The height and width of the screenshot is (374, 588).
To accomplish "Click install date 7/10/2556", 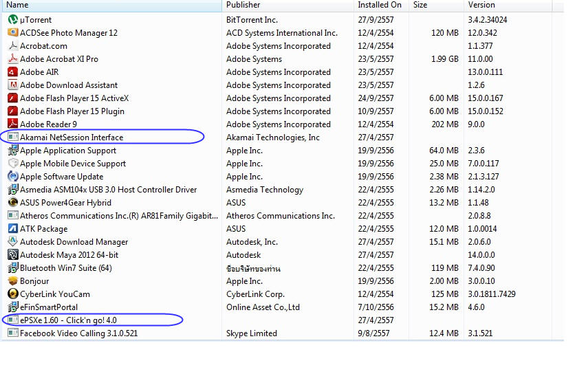I will 375,307.
